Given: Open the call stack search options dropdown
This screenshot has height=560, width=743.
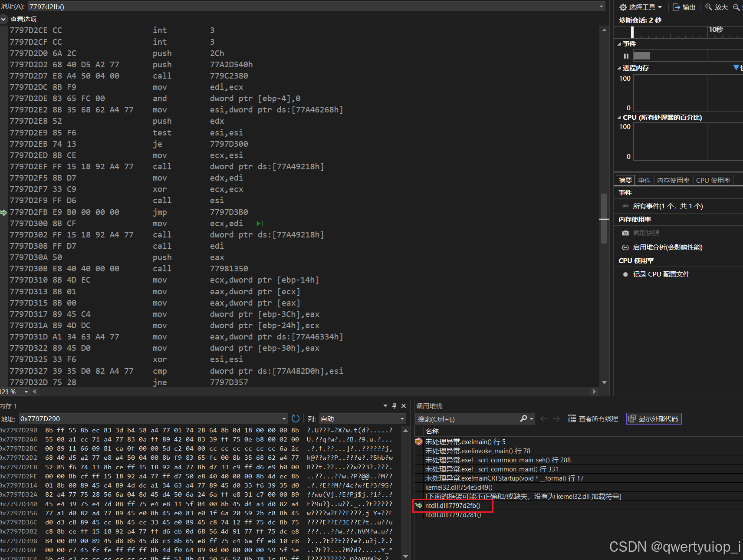Looking at the screenshot, I should (x=532, y=418).
